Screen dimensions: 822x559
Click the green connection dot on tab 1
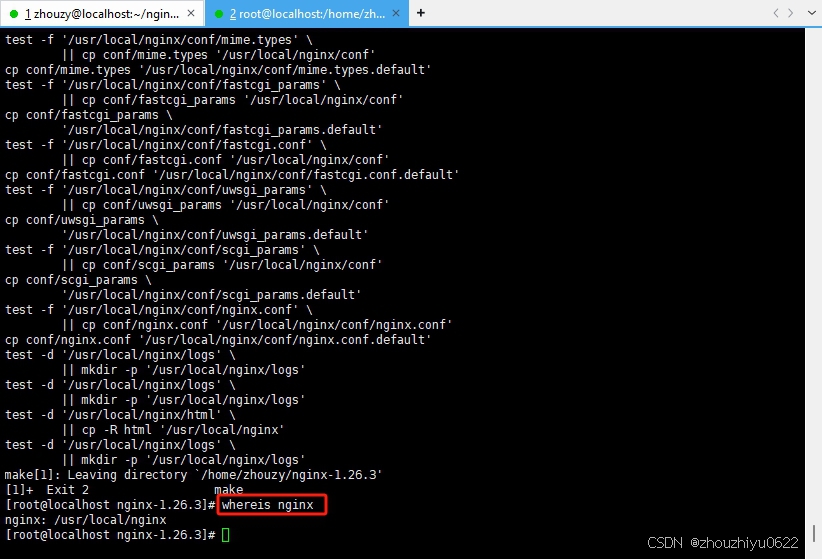pos(14,14)
